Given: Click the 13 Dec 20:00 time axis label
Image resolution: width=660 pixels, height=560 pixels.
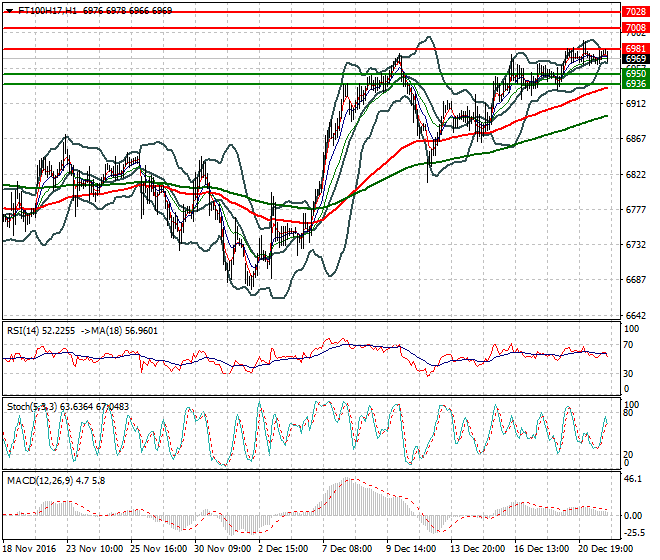Looking at the screenshot, I should pos(478,549).
